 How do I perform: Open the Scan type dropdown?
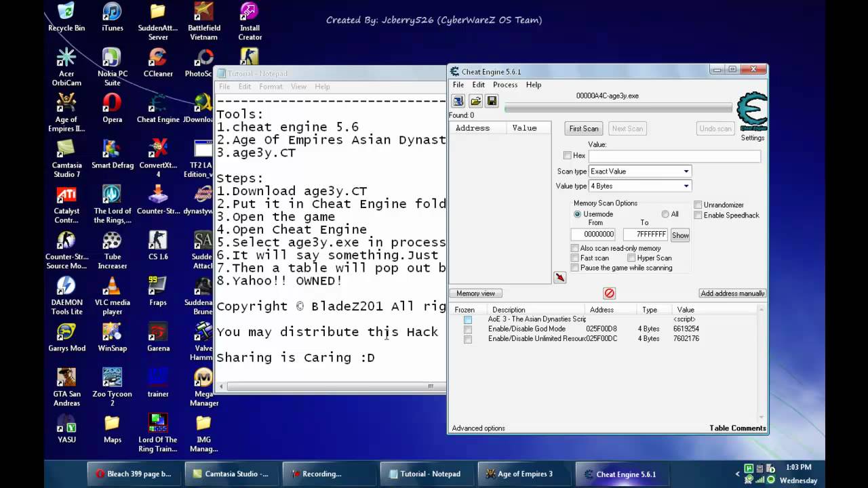click(x=639, y=171)
